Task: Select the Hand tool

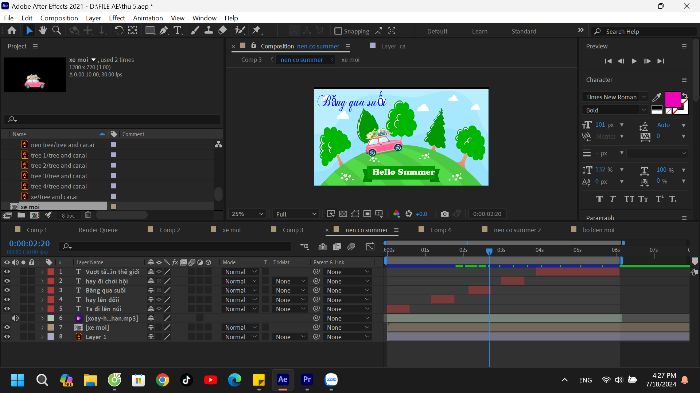Action: [42, 31]
